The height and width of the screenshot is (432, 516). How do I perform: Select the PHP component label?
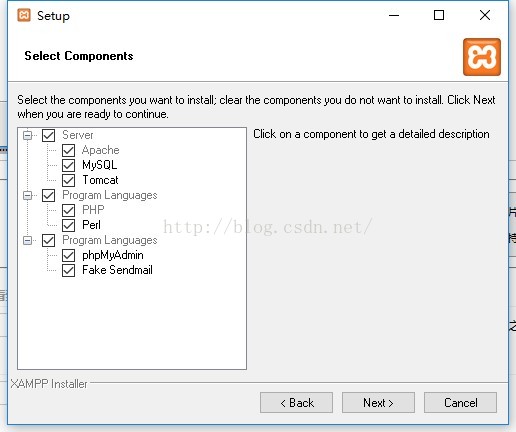click(93, 210)
